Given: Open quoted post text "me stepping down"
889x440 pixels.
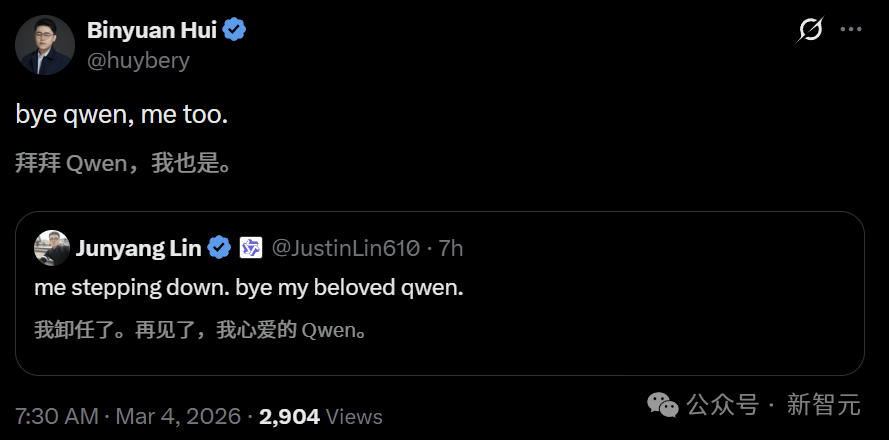Looking at the screenshot, I should click(x=249, y=287).
